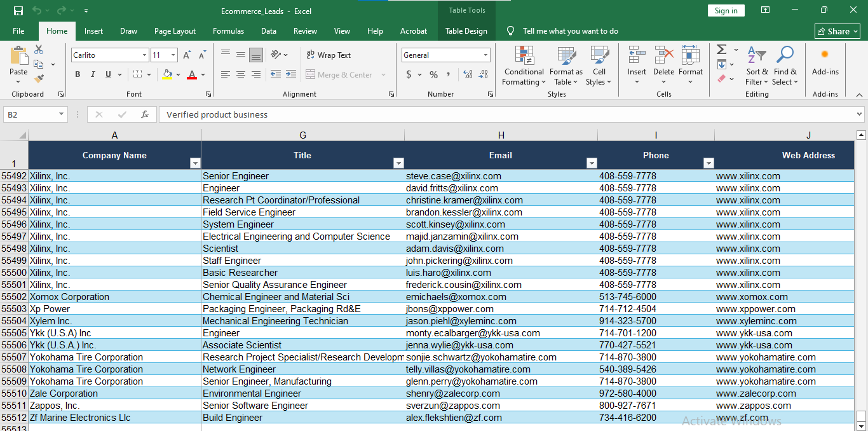The height and width of the screenshot is (431, 868).
Task: Click Tell me what you want to do
Action: (570, 31)
